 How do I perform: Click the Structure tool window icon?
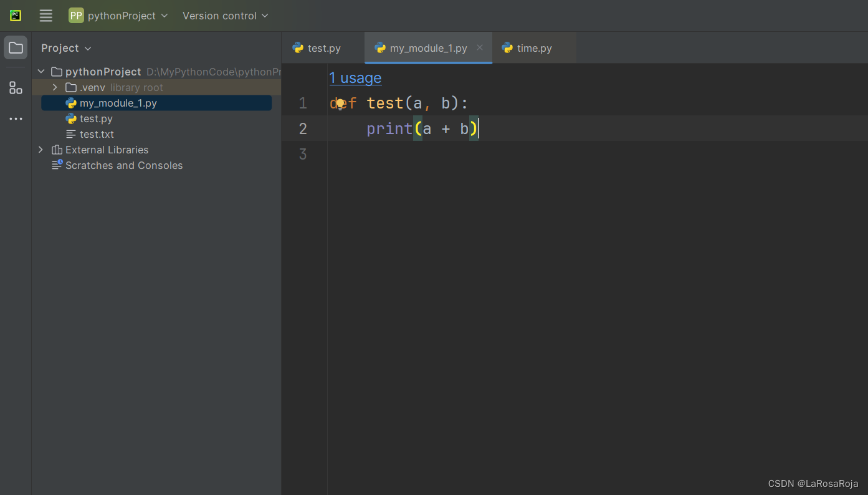tap(15, 88)
